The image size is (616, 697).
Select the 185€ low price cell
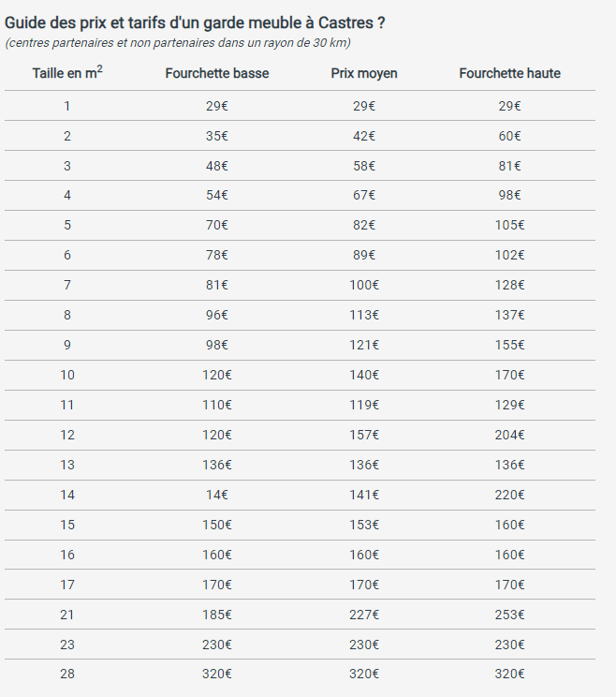coord(217,615)
